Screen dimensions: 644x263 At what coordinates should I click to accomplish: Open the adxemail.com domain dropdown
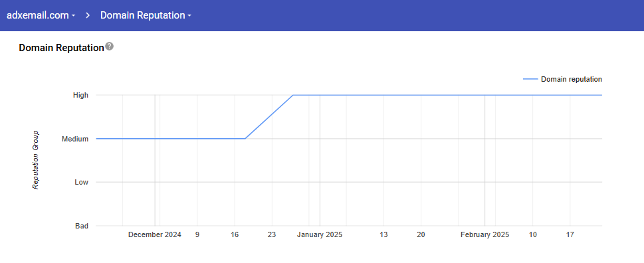click(41, 15)
